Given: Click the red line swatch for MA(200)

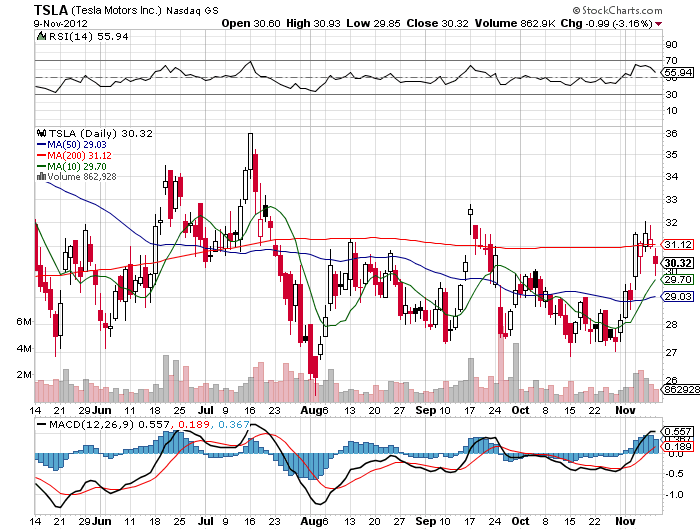Looking at the screenshot, I should click(x=42, y=155).
